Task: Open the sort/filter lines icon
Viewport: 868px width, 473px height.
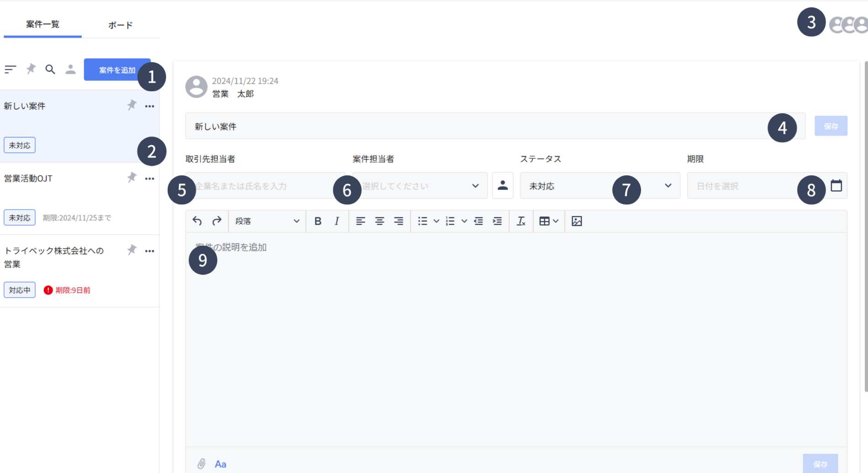Action: [x=11, y=69]
